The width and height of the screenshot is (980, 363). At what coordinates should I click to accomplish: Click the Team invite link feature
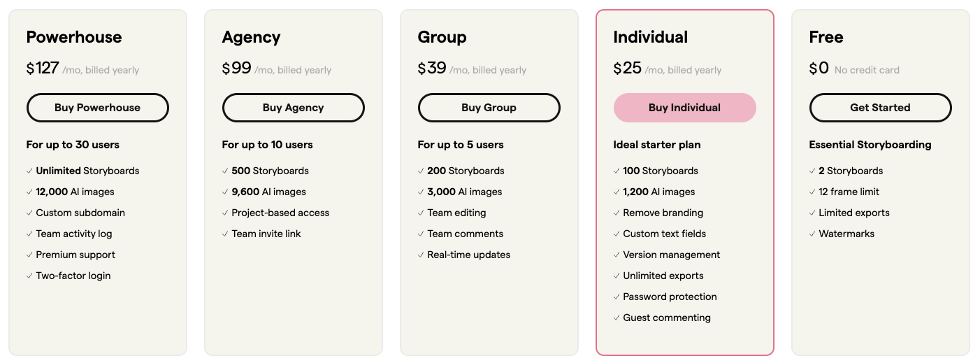click(x=266, y=234)
